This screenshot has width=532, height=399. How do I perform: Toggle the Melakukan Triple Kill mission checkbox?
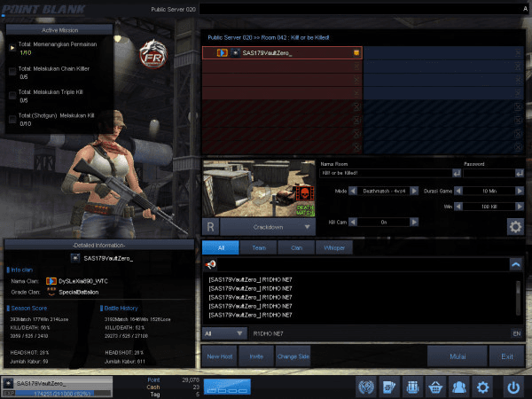12,96
